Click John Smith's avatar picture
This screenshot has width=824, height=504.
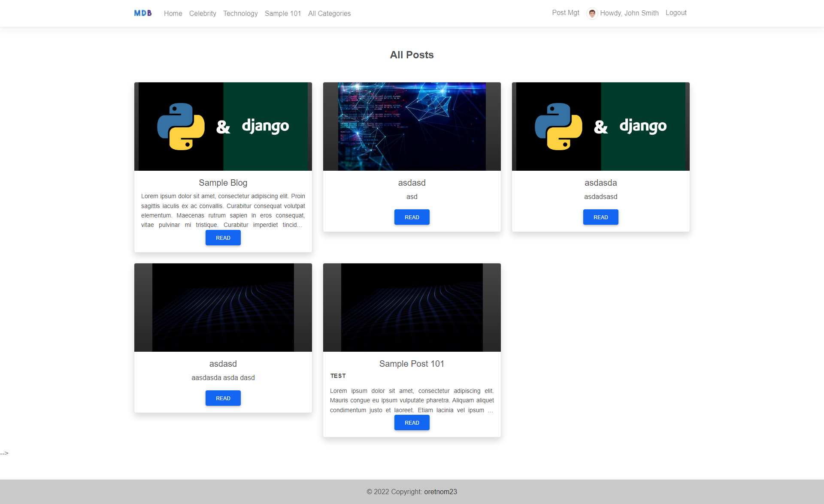click(592, 13)
